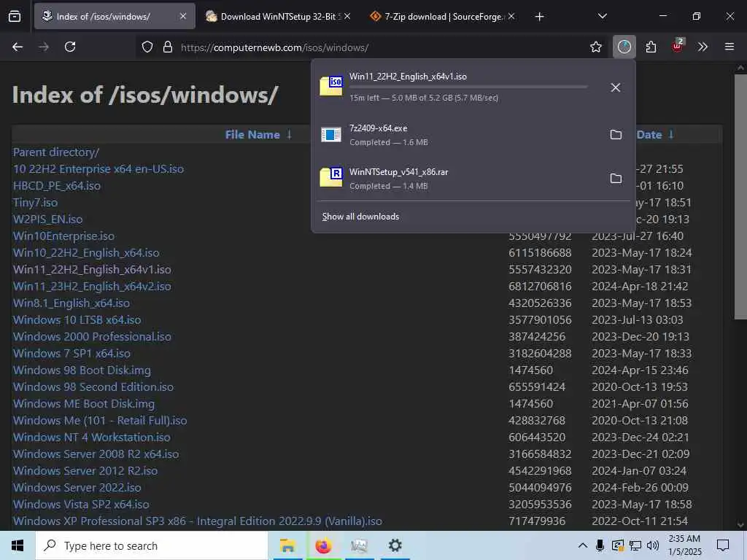Image resolution: width=747 pixels, height=560 pixels.
Task: Open the WinNTSetup_v541_x86.rar download entry
Action: pyautogui.click(x=457, y=179)
